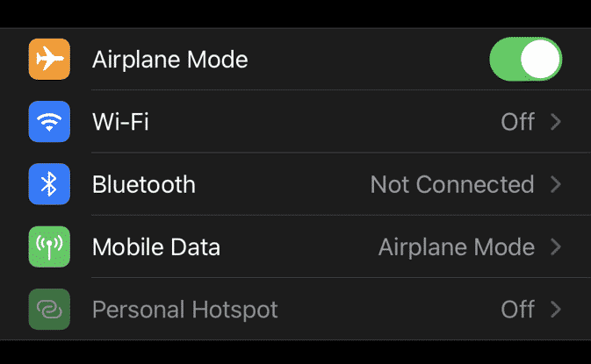Click the Wi-Fi "Off" status text
This screenshot has width=591, height=364.
tap(517, 121)
